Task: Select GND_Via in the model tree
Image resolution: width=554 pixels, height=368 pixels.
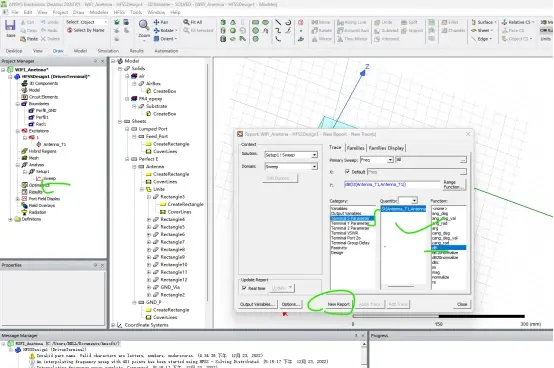Action: (x=170, y=287)
